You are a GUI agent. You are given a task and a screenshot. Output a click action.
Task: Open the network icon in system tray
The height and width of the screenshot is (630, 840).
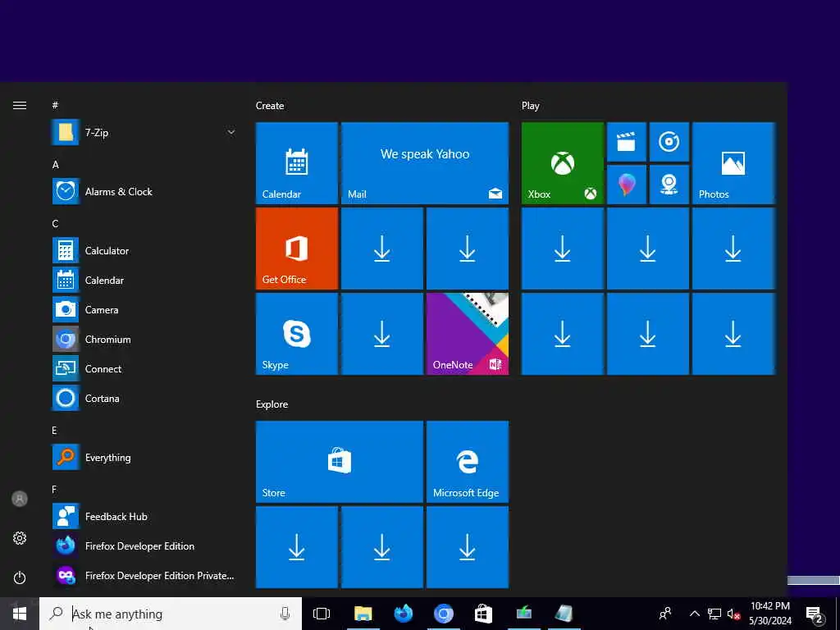pos(714,614)
